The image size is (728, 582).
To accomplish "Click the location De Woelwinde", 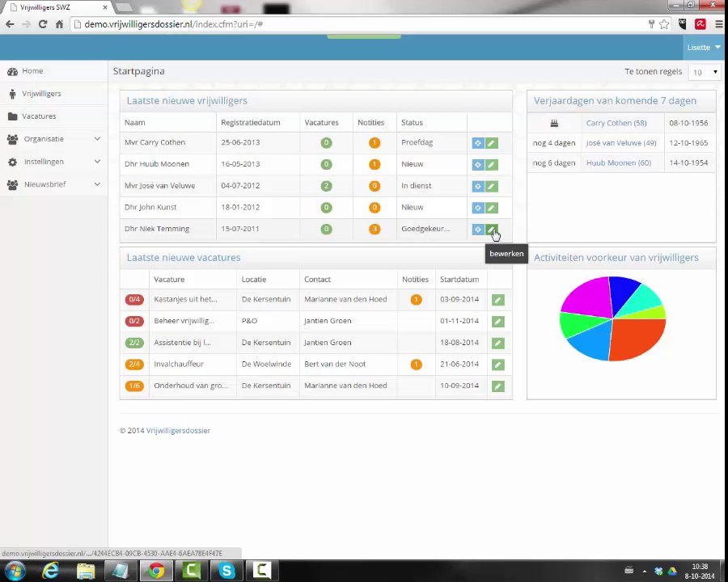I will [266, 365].
